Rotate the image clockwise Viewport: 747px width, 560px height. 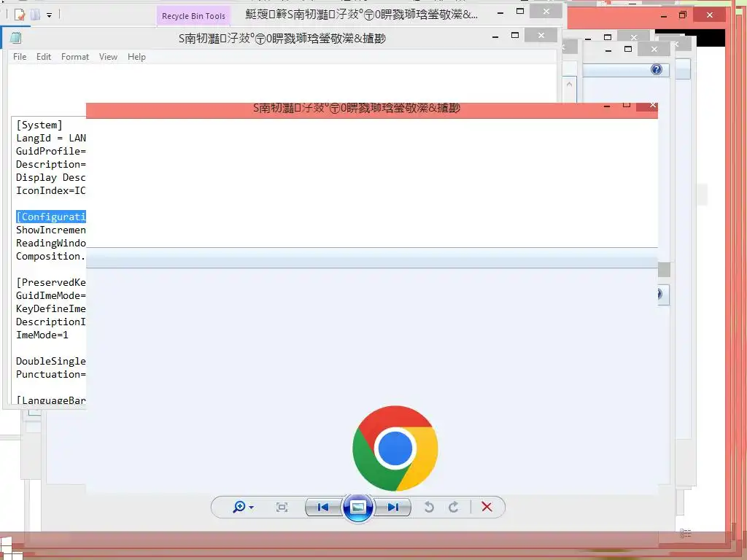coord(453,507)
